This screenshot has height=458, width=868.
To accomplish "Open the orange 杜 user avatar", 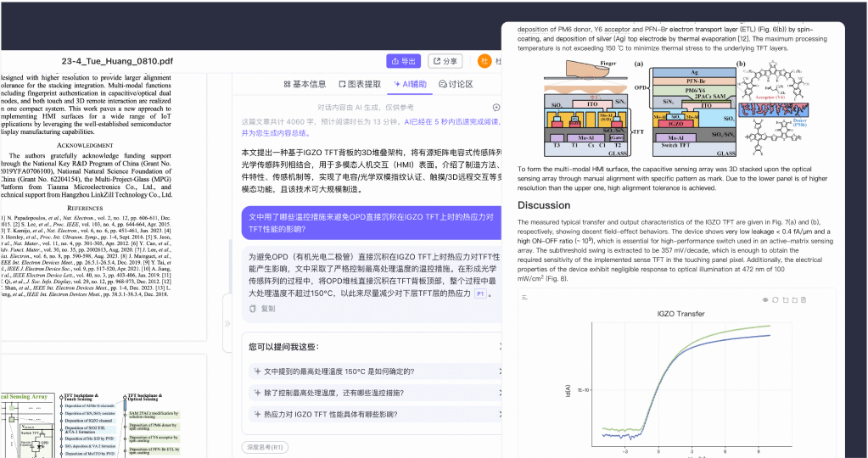I will (484, 61).
